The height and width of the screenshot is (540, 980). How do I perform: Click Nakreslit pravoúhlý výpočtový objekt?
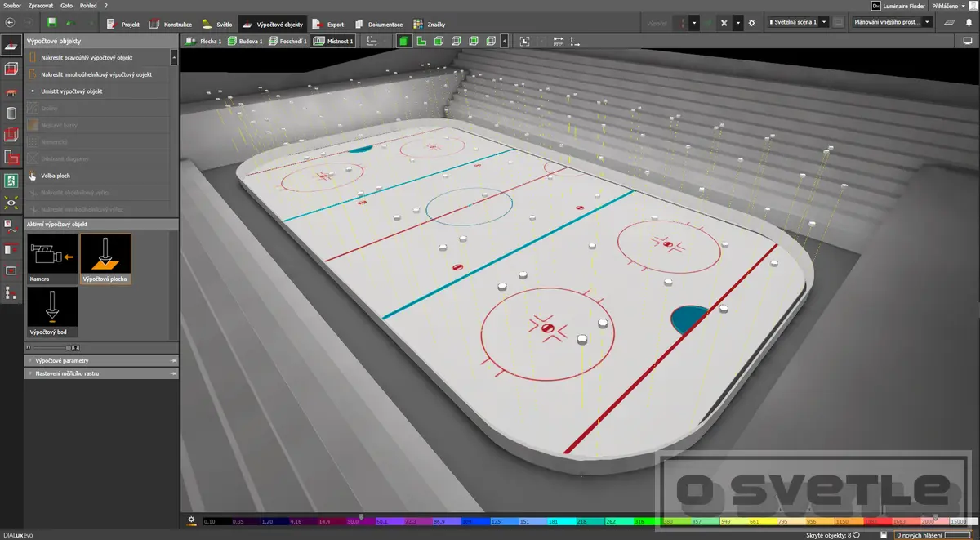click(98, 58)
